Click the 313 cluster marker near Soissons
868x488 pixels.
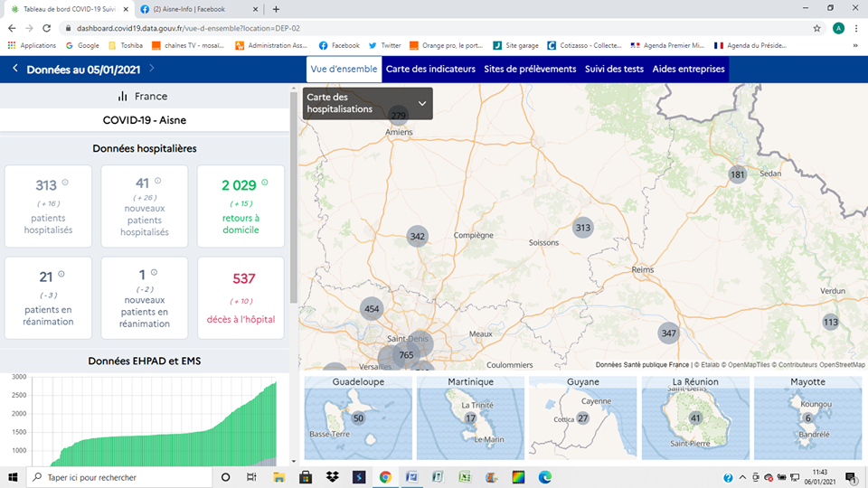point(583,228)
